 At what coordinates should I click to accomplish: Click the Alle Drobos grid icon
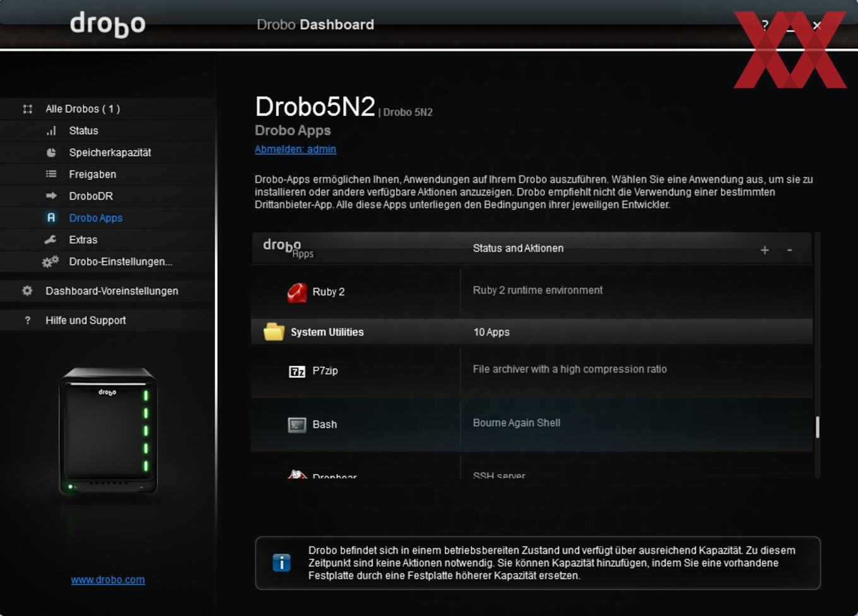pyautogui.click(x=28, y=109)
